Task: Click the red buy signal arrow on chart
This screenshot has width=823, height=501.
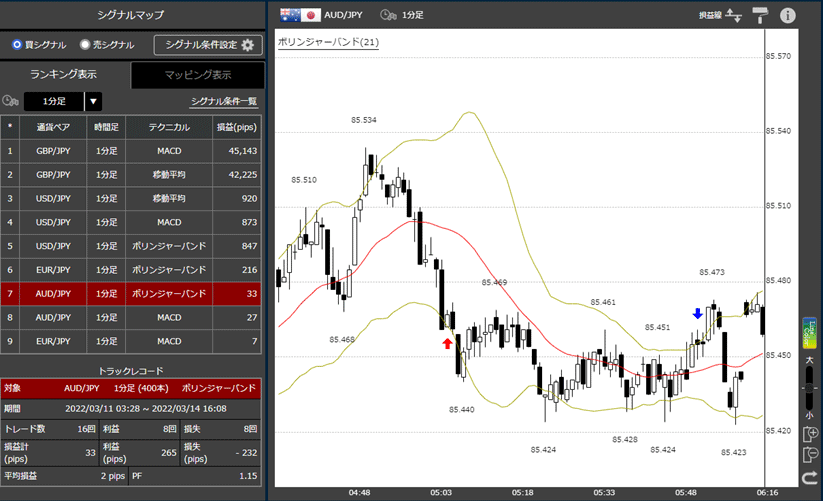Action: [x=447, y=343]
